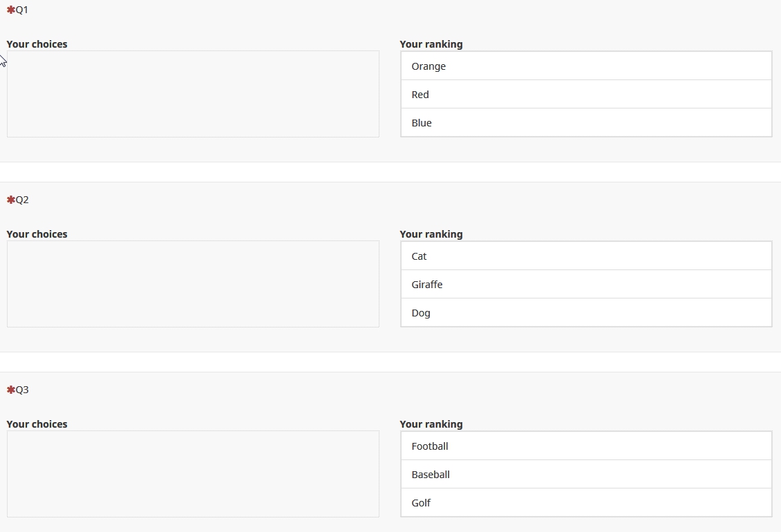
Task: Click the empty choices box under Q2
Action: (x=193, y=284)
